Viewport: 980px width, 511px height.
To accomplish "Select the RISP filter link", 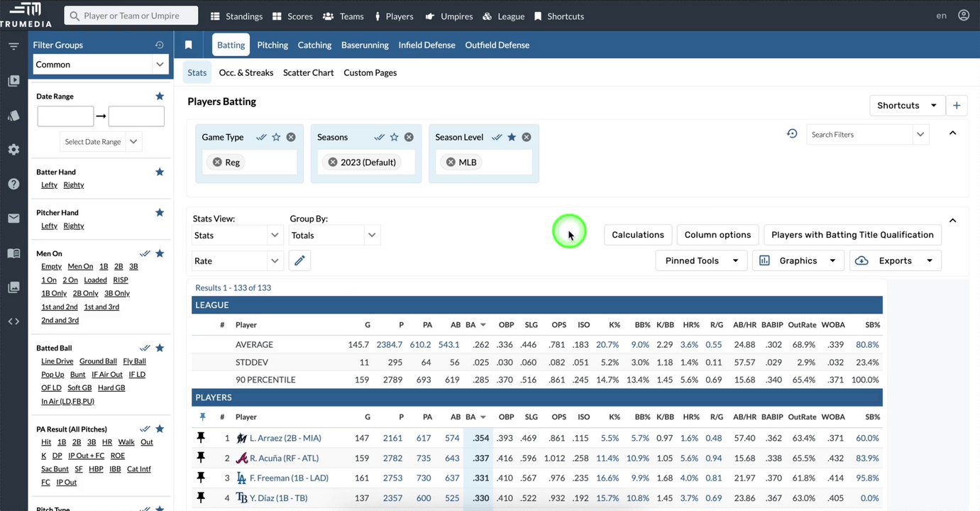I will tap(121, 280).
